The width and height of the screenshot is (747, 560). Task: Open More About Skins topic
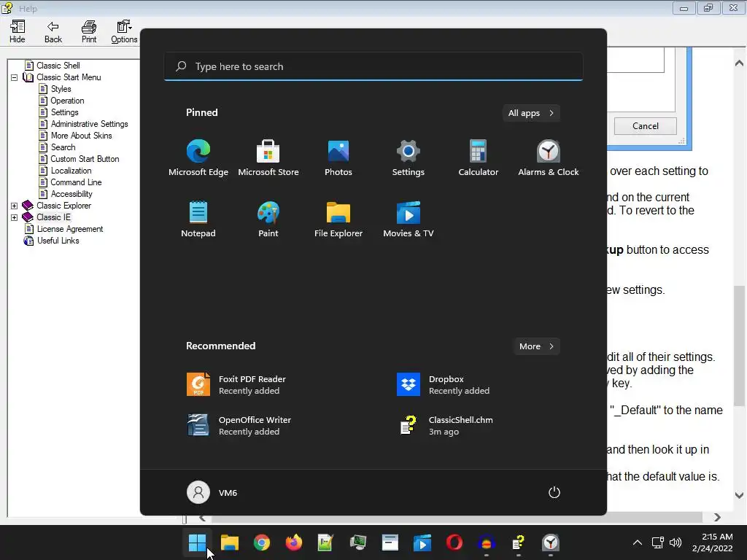[x=82, y=135]
